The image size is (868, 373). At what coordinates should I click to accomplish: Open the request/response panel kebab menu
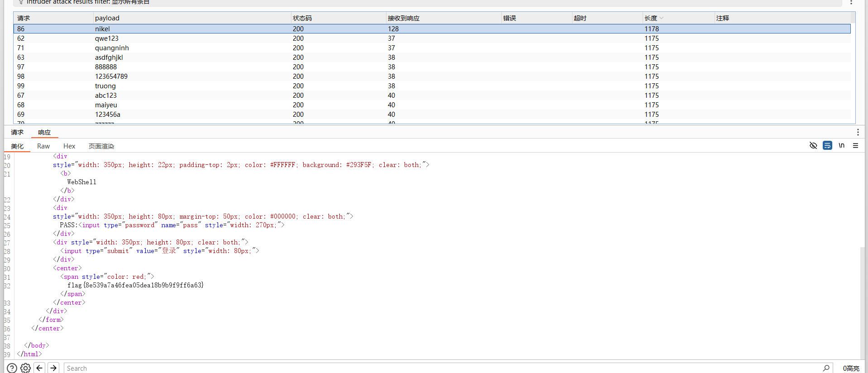coord(858,132)
